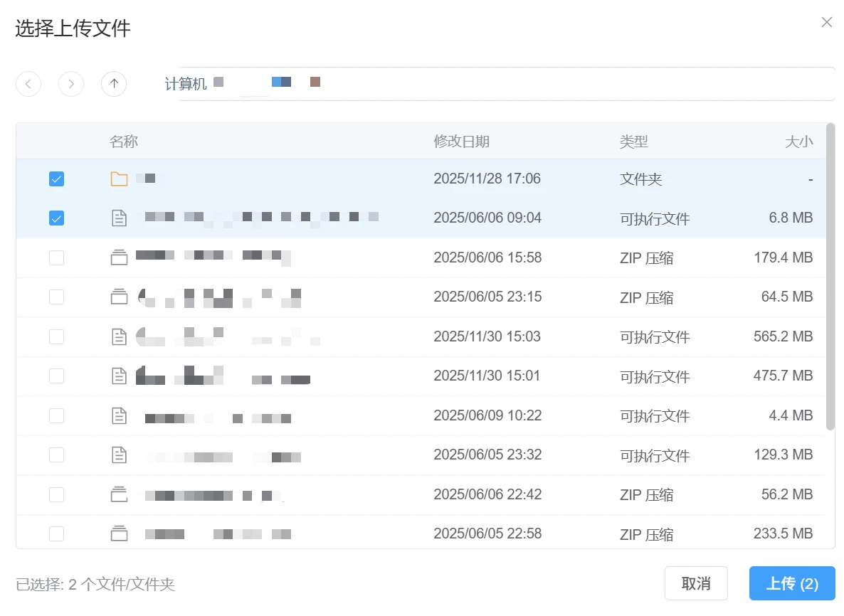This screenshot has width=844, height=616.
Task: Click the size value 179.4 MB
Action: pos(784,257)
